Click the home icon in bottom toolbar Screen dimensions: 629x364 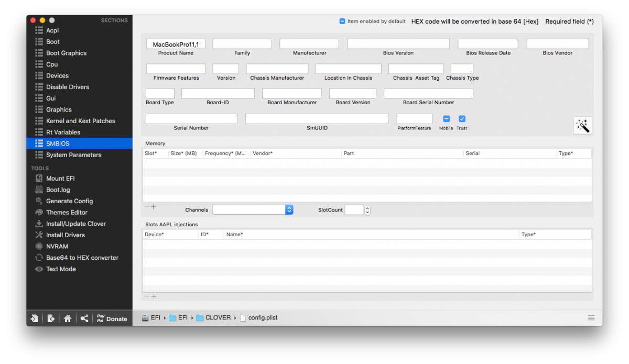coord(68,318)
